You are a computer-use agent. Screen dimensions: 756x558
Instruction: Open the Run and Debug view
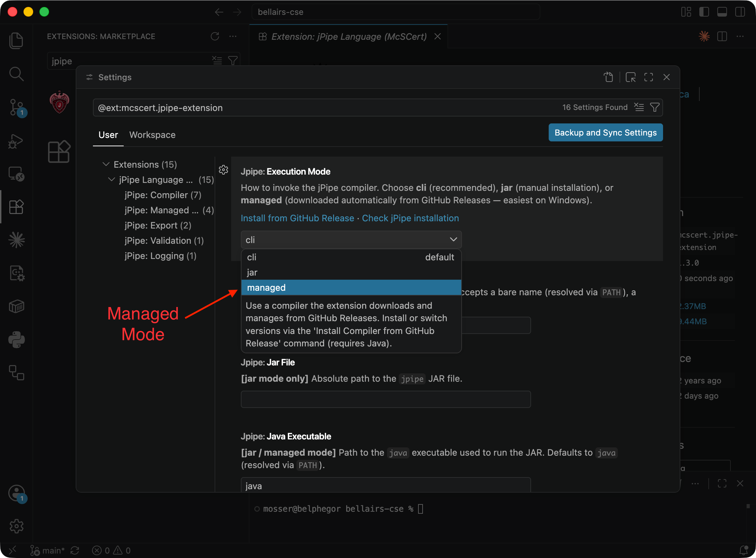(16, 141)
